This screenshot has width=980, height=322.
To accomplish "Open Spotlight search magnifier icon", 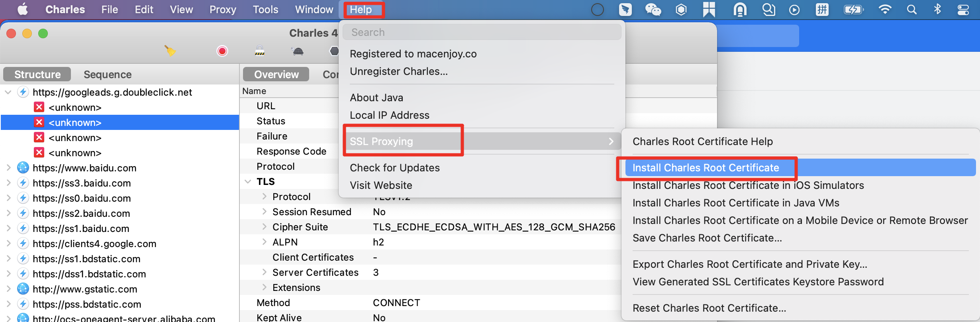I will tap(912, 9).
